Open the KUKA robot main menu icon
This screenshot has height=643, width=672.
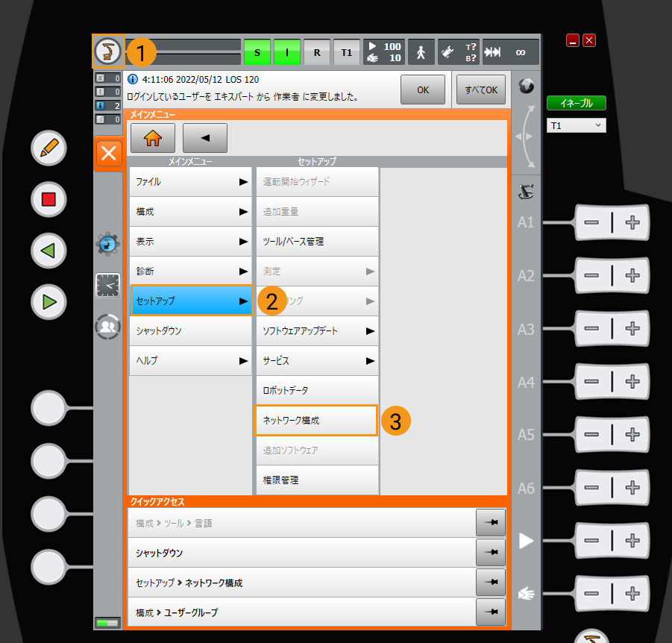tap(108, 51)
